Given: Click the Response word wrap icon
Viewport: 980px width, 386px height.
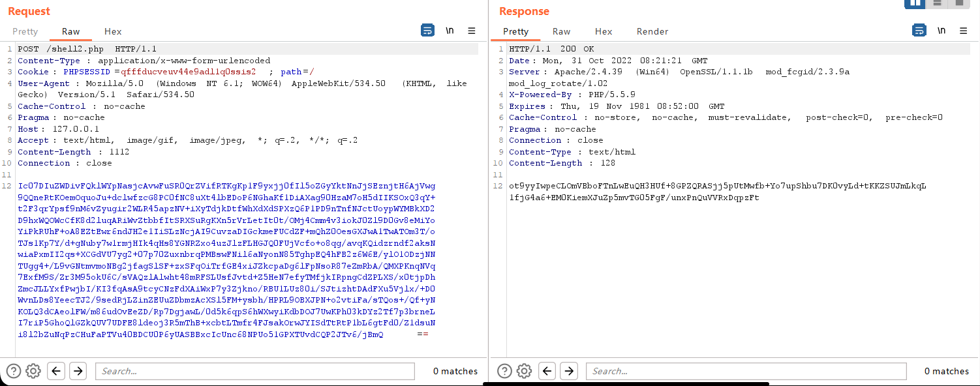Looking at the screenshot, I should pyautogui.click(x=919, y=31).
